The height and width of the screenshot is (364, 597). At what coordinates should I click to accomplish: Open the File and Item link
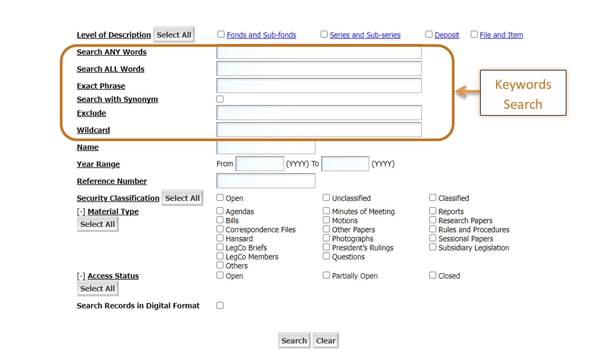tap(501, 35)
